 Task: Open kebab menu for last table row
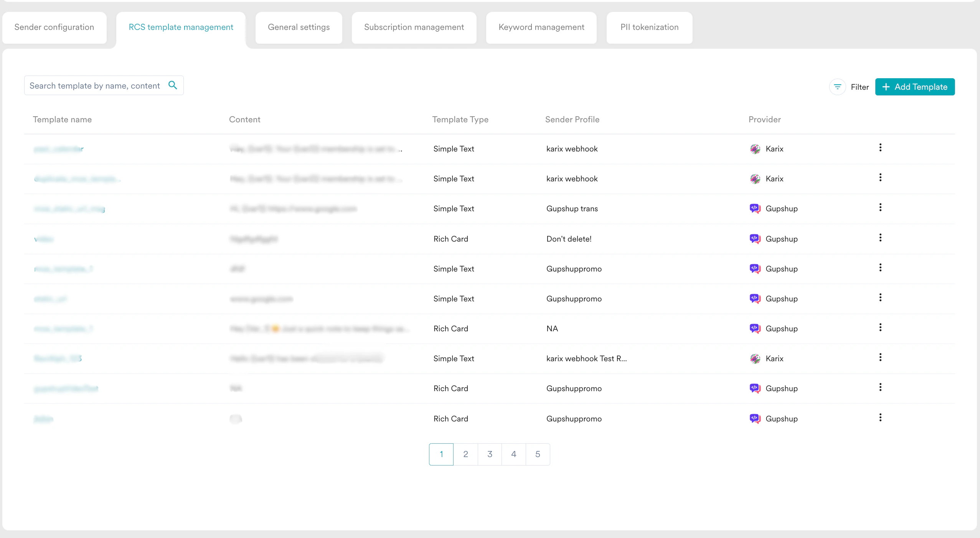tap(880, 418)
